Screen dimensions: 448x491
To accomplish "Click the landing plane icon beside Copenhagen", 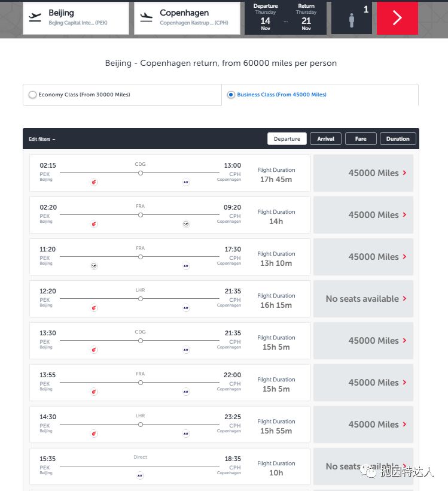I will pyautogui.click(x=146, y=17).
